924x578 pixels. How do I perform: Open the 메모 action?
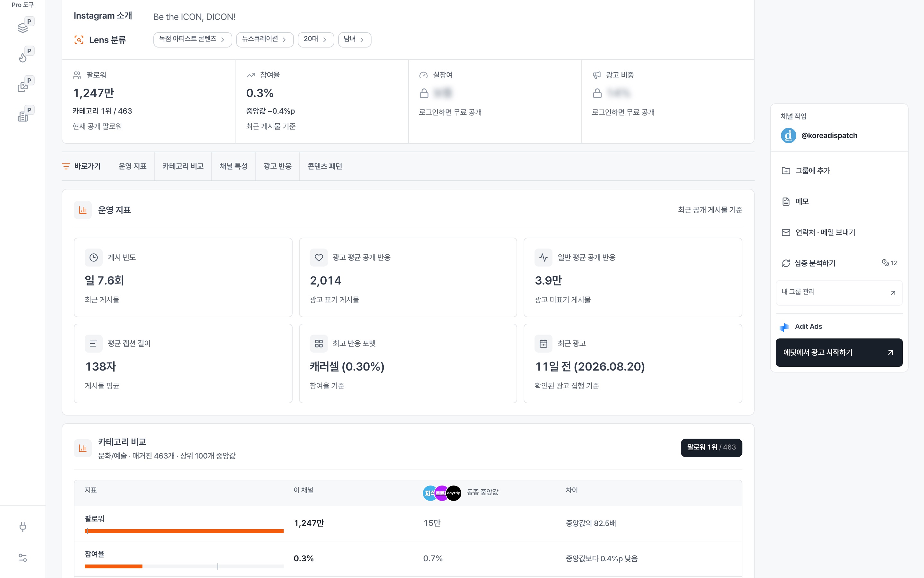point(839,201)
